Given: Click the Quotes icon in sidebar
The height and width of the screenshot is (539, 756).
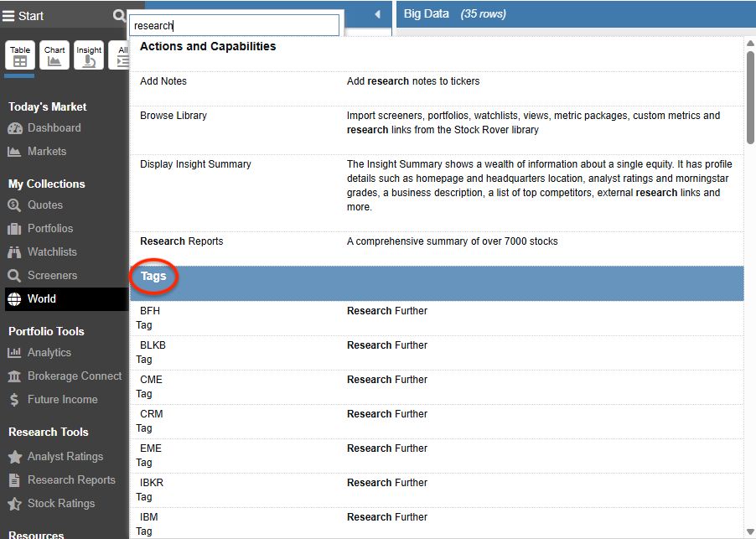Looking at the screenshot, I should (14, 205).
